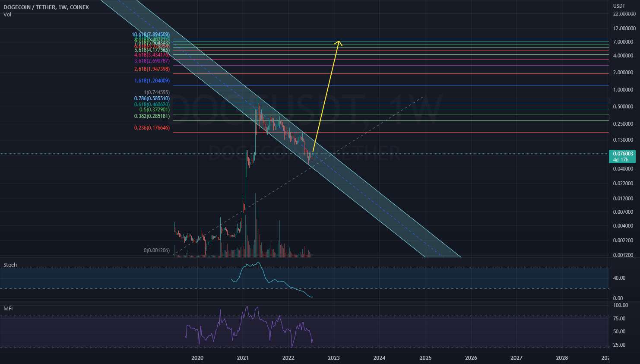Select Fibonacci label 4.618(3.434176)
This screenshot has height=364, width=640.
152,55
